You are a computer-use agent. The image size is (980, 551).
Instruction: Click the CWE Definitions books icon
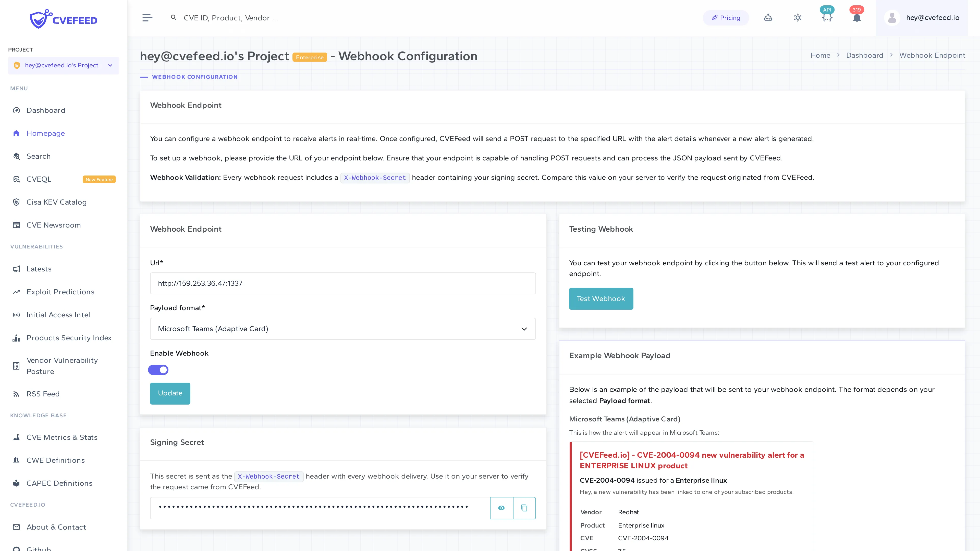click(16, 460)
